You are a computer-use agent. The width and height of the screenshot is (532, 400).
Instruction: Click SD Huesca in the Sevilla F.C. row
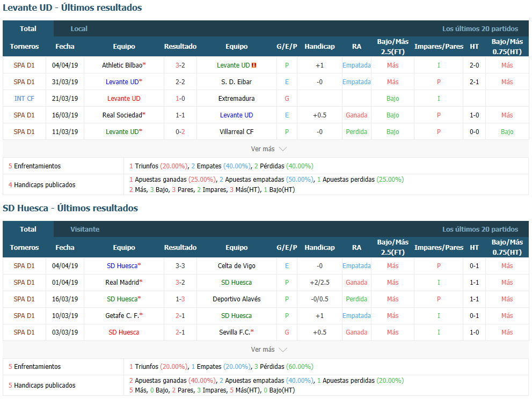(x=124, y=332)
